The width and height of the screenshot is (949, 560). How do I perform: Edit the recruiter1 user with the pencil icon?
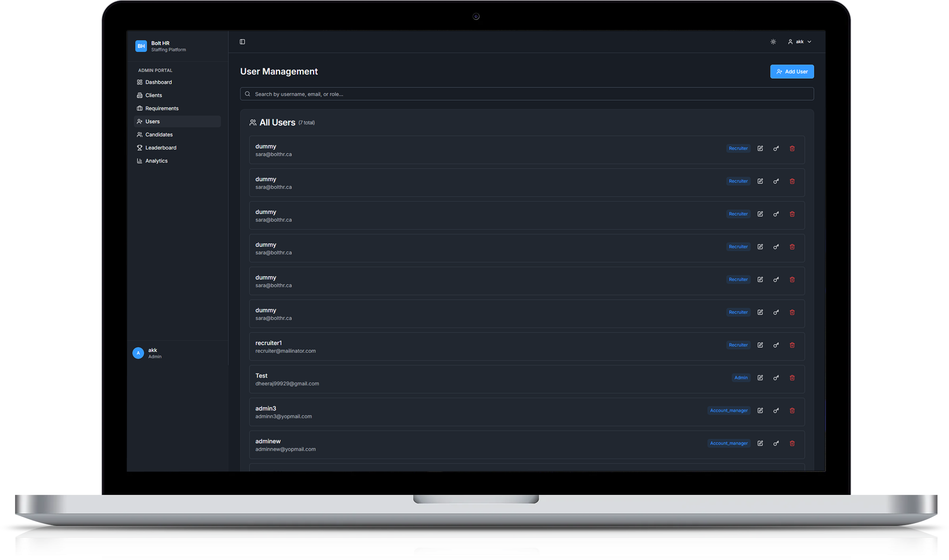(x=760, y=345)
